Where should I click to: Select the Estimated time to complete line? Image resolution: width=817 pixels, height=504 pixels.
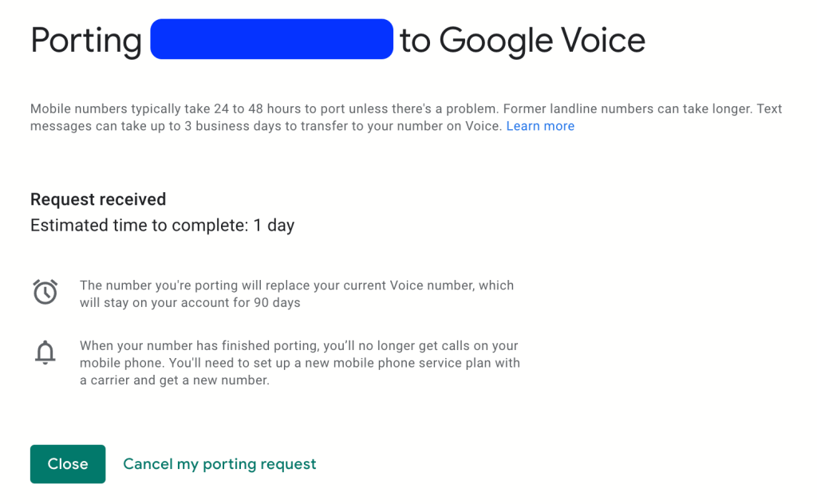tap(162, 226)
